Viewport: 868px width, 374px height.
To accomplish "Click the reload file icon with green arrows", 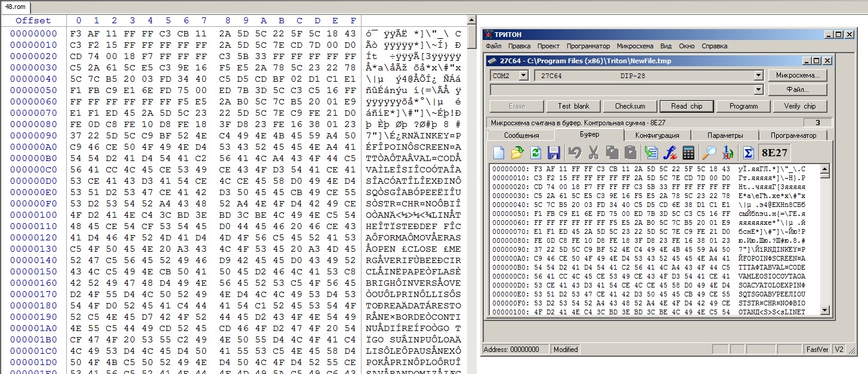I will point(535,153).
